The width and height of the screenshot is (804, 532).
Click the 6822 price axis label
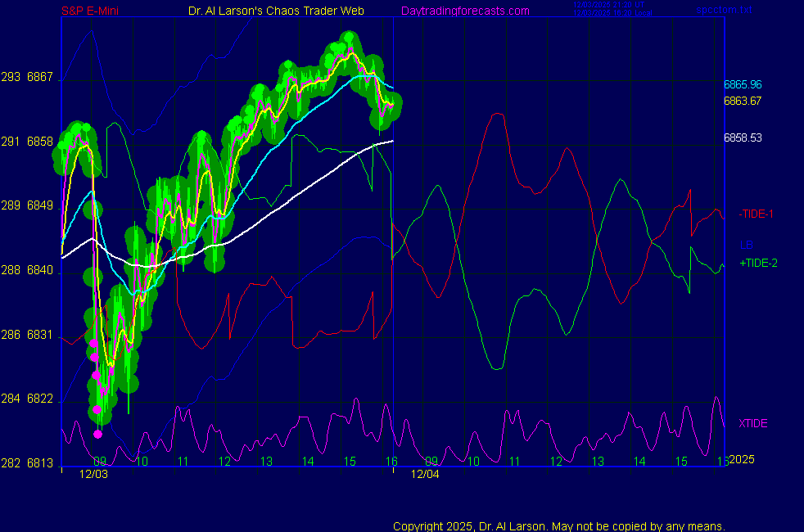pyautogui.click(x=41, y=399)
